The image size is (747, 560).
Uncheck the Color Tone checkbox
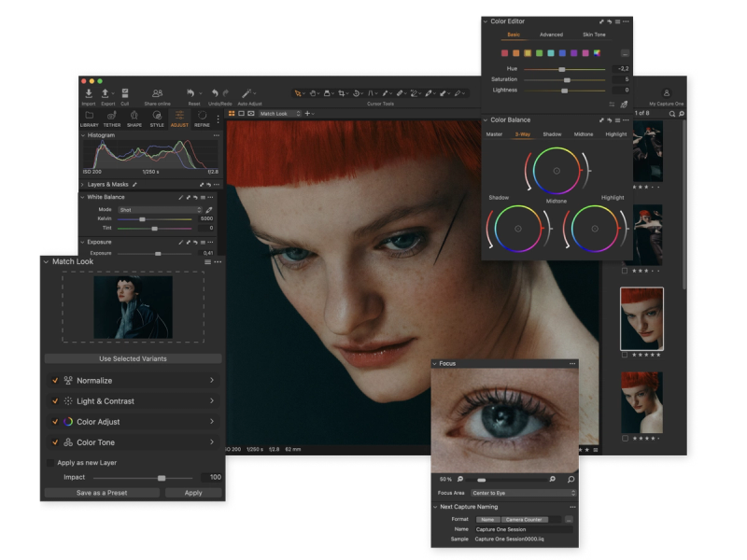55,442
